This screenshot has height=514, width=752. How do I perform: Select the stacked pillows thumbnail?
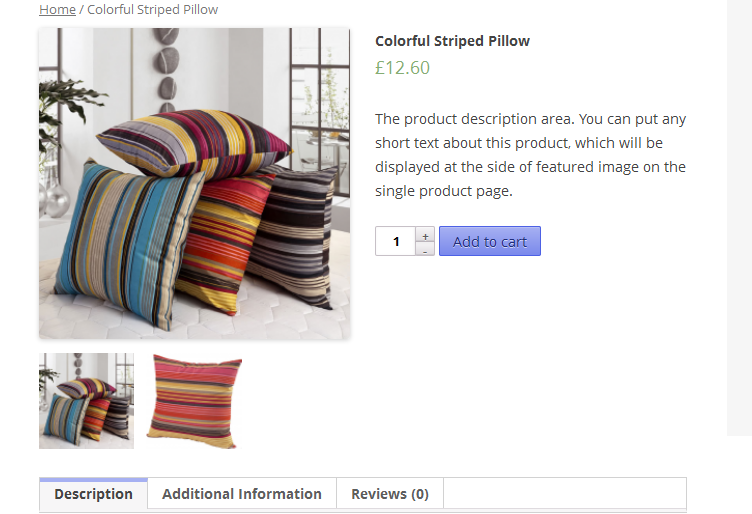point(86,401)
